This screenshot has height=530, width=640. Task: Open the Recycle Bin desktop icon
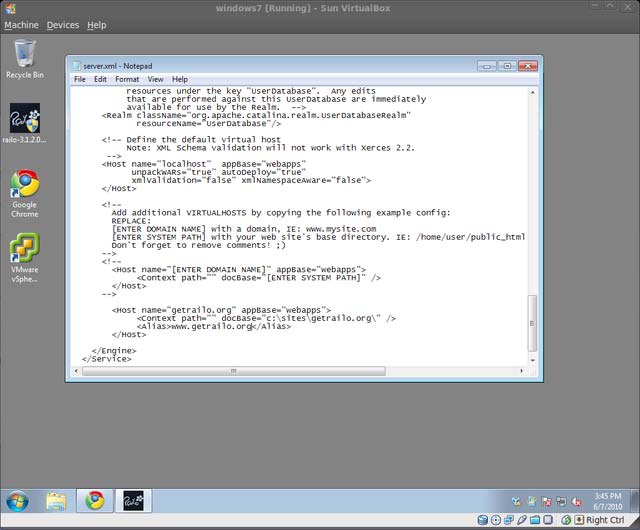[x=24, y=53]
